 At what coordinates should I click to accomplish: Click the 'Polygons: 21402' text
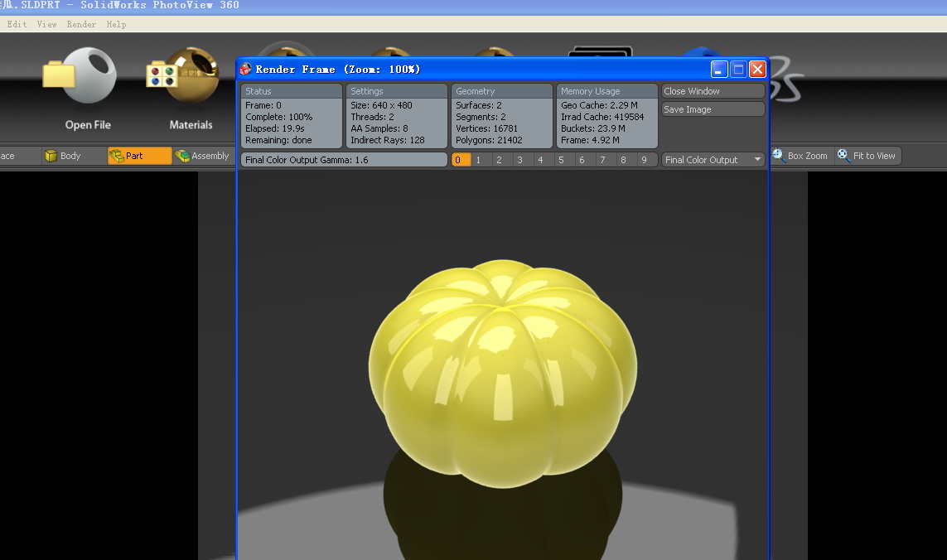pyautogui.click(x=489, y=140)
